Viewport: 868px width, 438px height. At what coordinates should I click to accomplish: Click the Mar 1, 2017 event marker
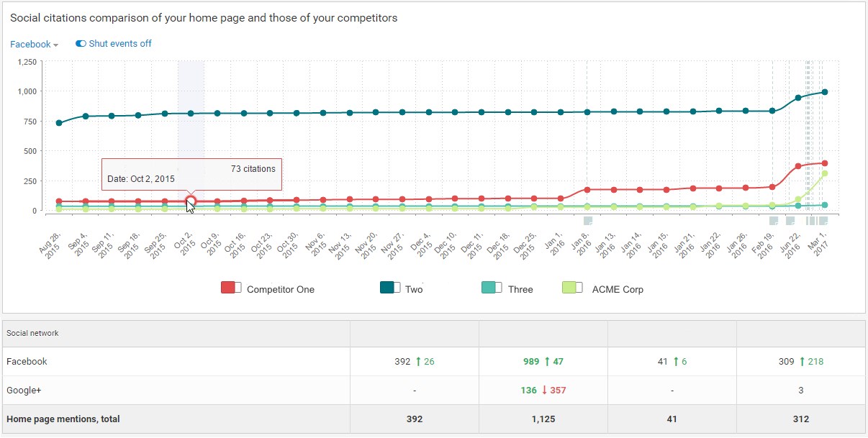pos(823,221)
